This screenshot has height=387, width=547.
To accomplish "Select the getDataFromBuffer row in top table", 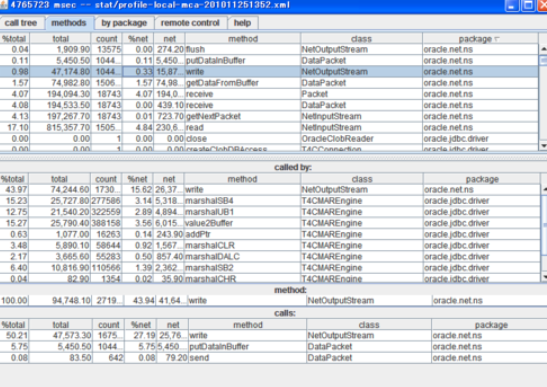I will (x=269, y=83).
